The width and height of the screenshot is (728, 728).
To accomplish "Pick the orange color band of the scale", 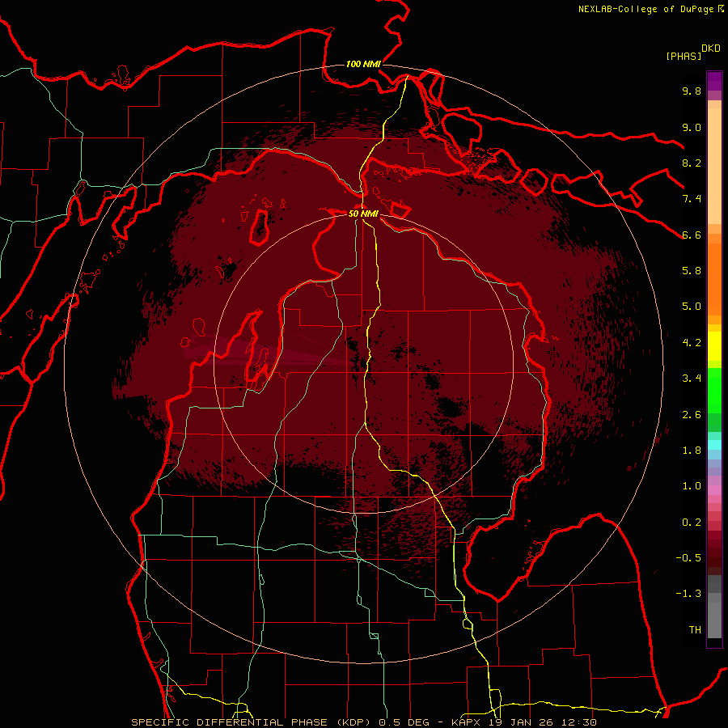I will click(x=714, y=278).
